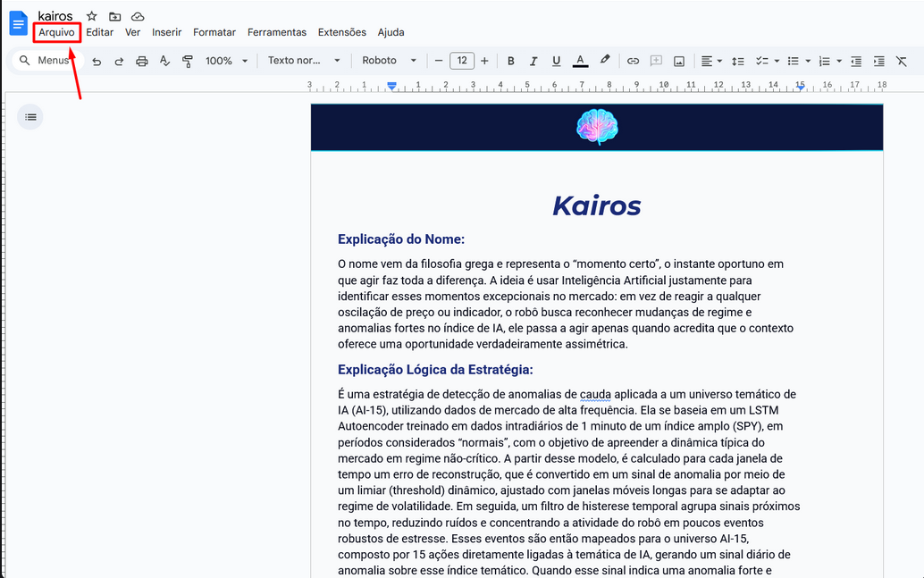Increase font size with plus button

pos(484,61)
